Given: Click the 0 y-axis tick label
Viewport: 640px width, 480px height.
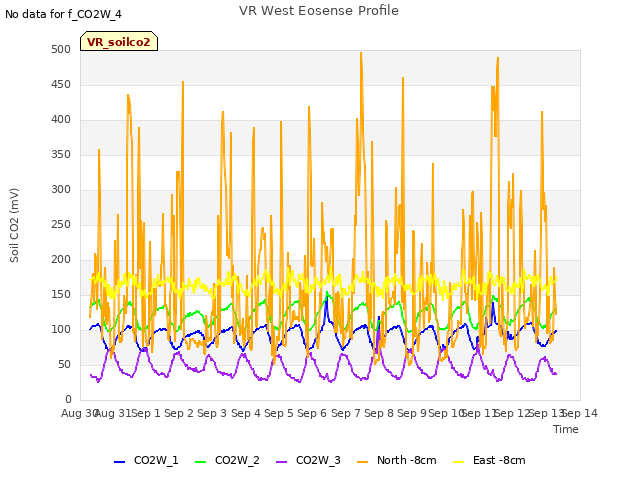Looking at the screenshot, I should click(68, 399).
